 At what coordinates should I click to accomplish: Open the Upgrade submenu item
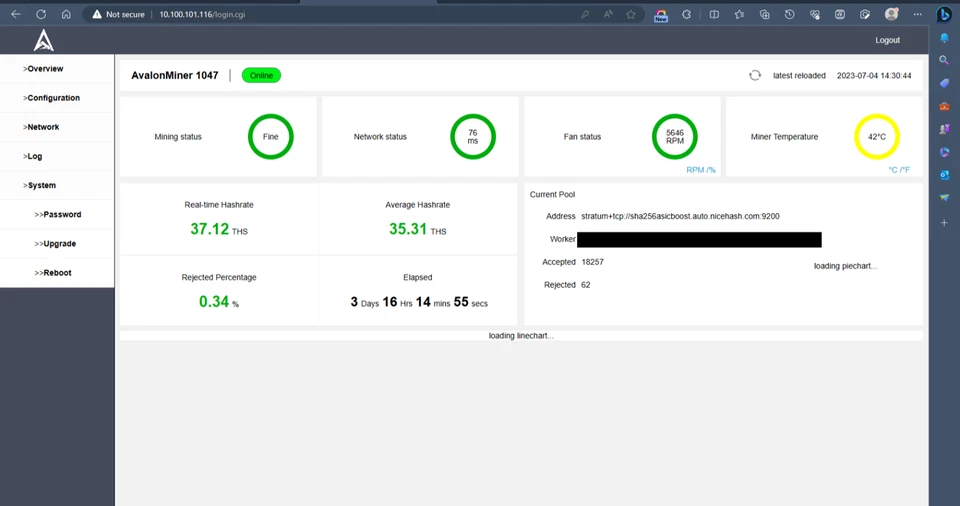[x=55, y=244]
